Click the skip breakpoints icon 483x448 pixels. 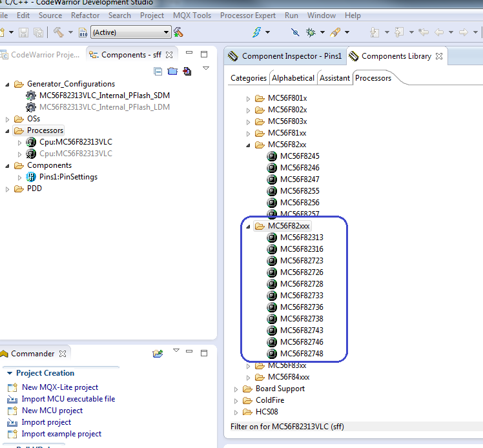click(295, 32)
